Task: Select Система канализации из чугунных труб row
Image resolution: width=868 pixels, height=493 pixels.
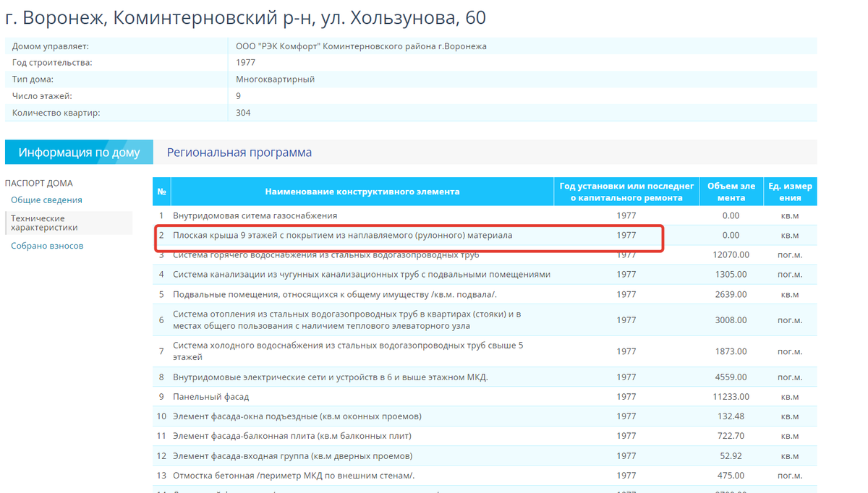Action: (x=485, y=275)
